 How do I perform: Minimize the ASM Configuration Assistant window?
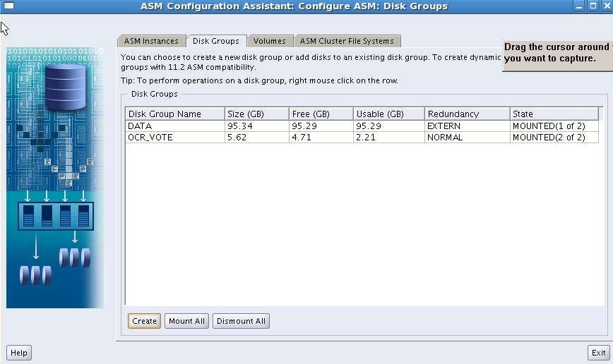[x=579, y=6]
